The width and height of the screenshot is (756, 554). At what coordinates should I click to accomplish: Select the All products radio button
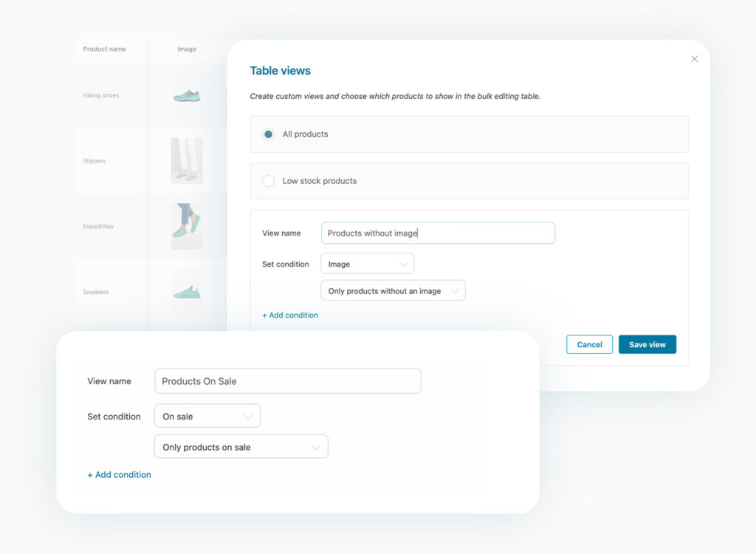coord(269,134)
